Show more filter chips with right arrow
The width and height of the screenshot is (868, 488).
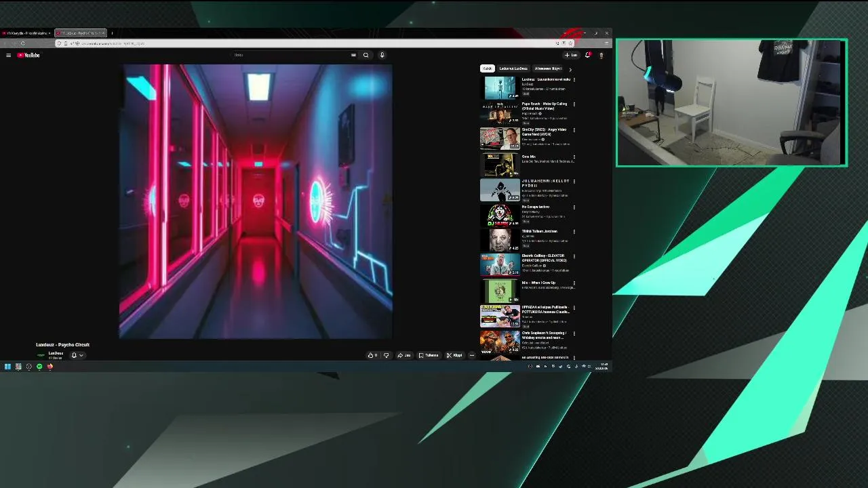(570, 69)
